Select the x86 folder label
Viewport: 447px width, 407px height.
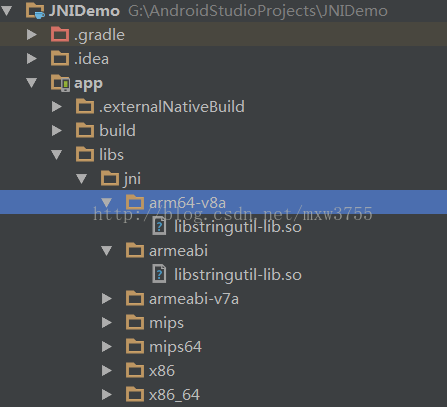click(162, 371)
